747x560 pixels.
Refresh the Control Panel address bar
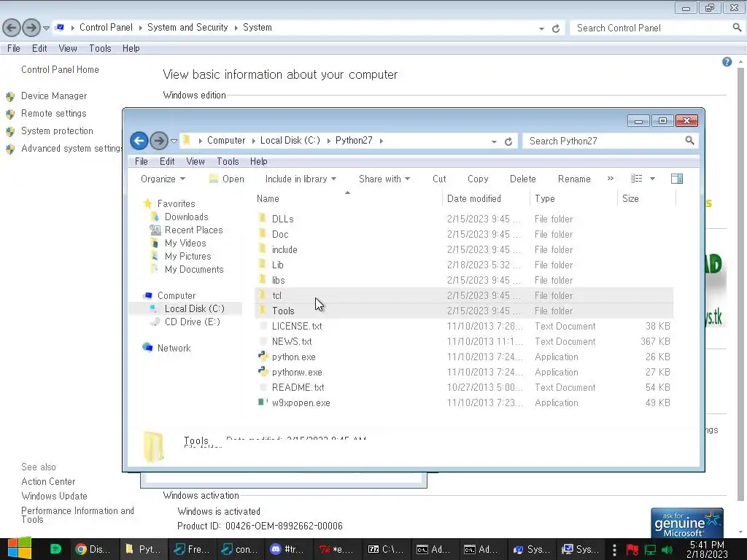click(x=555, y=28)
